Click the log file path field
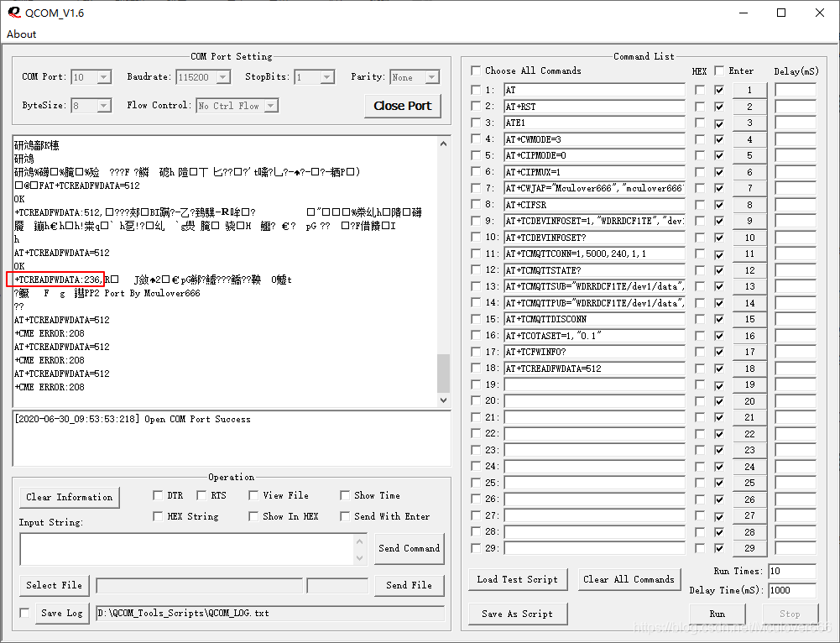Screen dimensions: 840x643 [x=270, y=613]
